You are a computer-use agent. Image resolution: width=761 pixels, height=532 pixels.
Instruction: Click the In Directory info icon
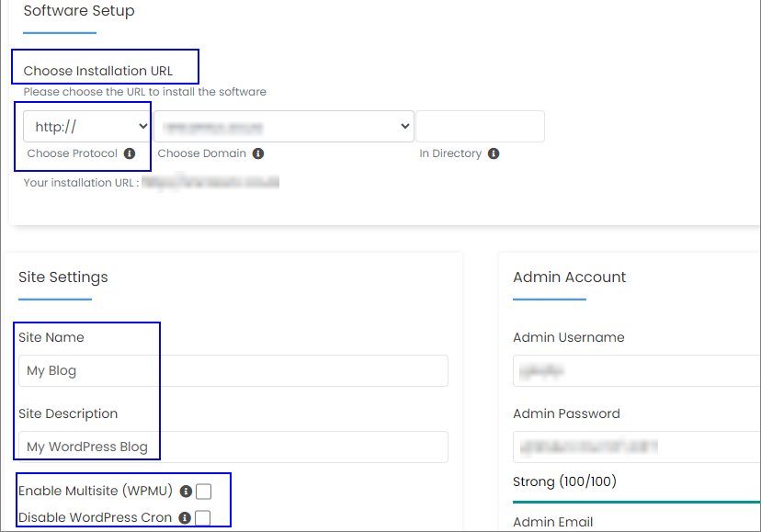click(494, 153)
